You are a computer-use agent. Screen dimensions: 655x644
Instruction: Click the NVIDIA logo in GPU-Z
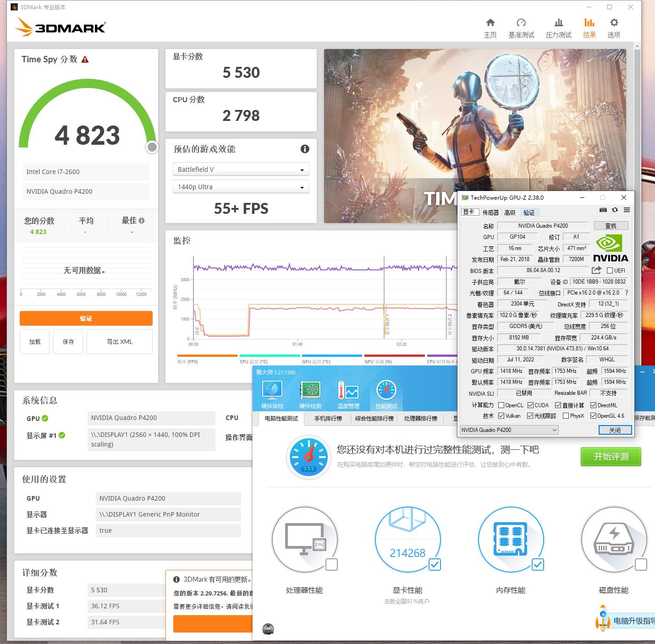point(611,248)
